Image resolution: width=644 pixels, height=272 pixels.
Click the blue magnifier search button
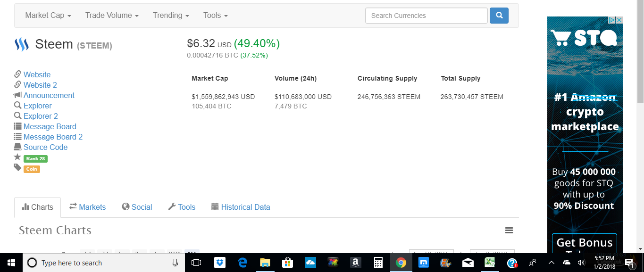tap(499, 16)
